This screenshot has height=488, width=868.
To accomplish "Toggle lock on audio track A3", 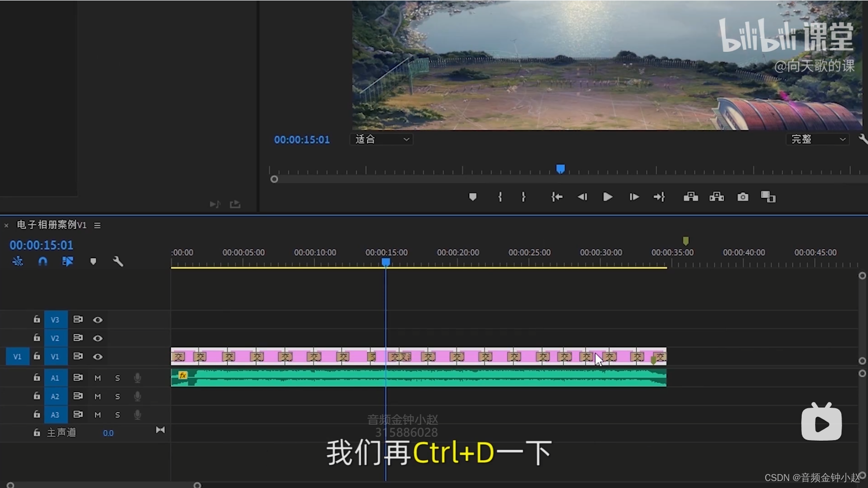I will (36, 414).
